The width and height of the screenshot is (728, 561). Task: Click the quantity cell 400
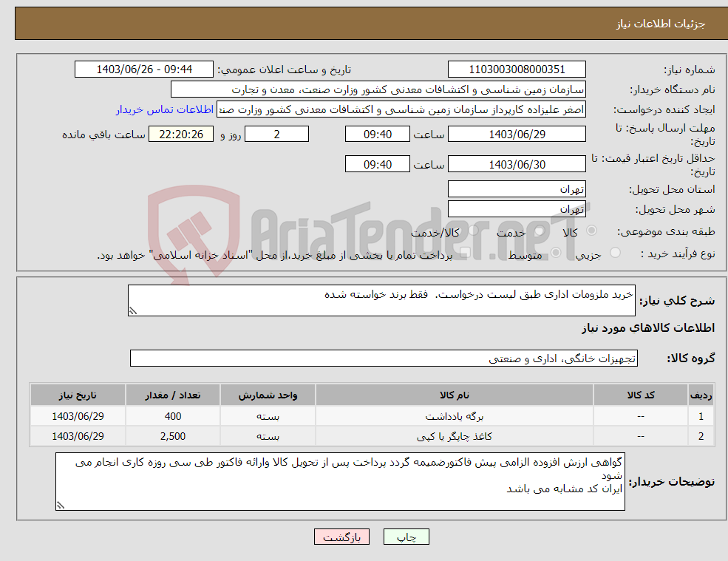pos(173,416)
